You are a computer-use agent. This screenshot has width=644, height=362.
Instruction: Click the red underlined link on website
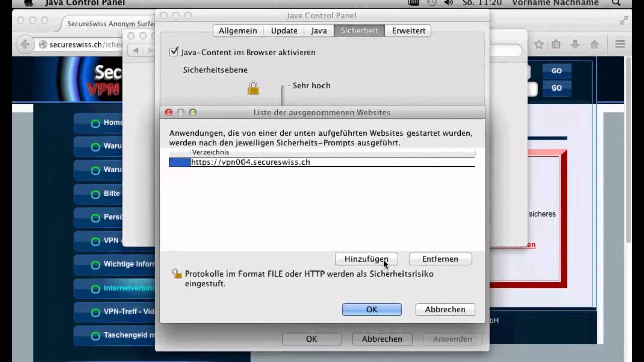512,245
